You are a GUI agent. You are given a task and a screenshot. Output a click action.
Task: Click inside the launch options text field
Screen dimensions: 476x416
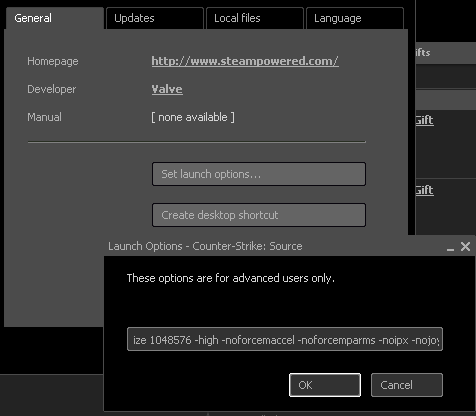[x=285, y=339]
